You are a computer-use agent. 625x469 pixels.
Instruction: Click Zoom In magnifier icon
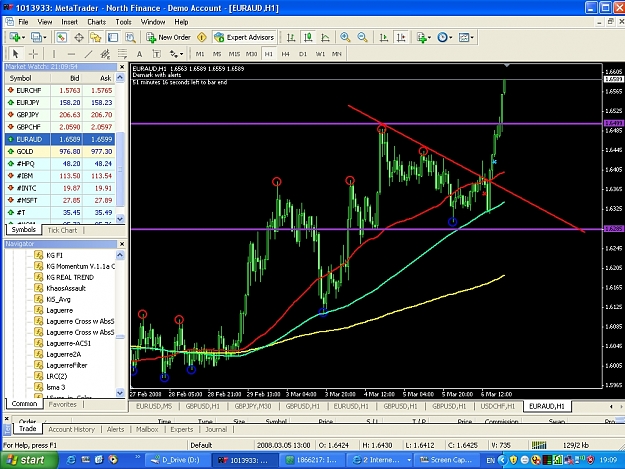click(x=345, y=37)
